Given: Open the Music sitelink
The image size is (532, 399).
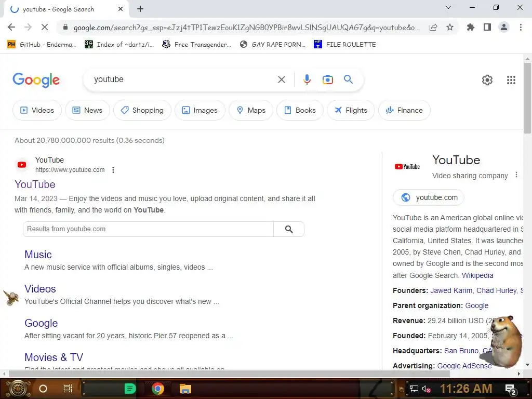Looking at the screenshot, I should [38, 255].
